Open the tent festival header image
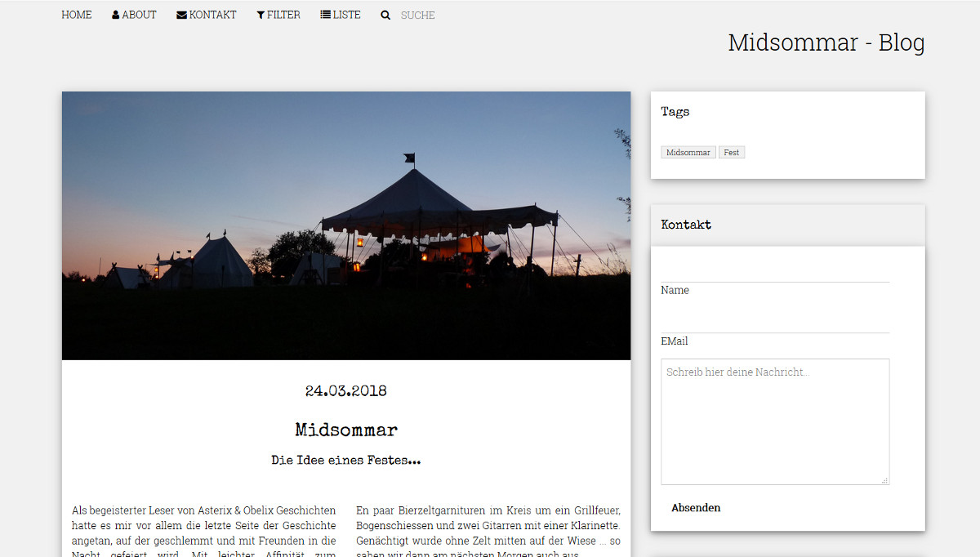 pos(346,225)
